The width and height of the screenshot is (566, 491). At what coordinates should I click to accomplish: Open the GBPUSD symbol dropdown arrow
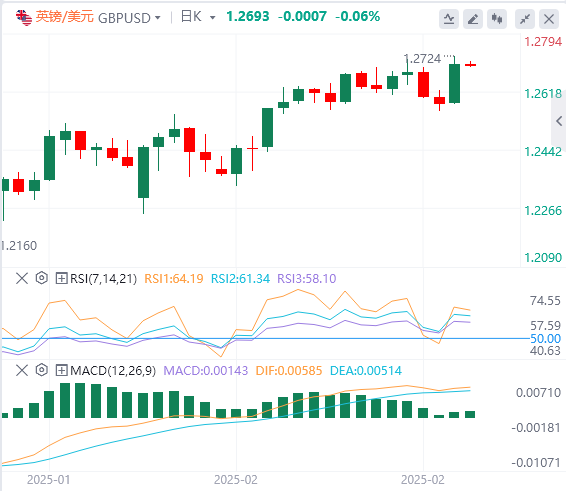tap(157, 18)
